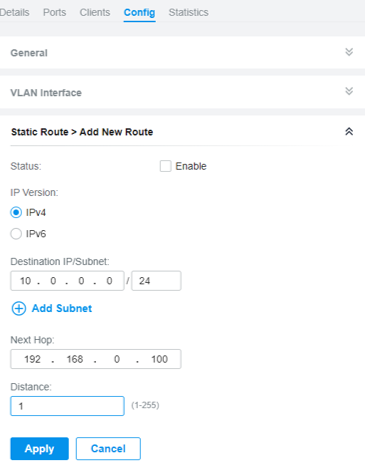This screenshot has height=474, width=365.
Task: Apply the new static route
Action: point(39,449)
